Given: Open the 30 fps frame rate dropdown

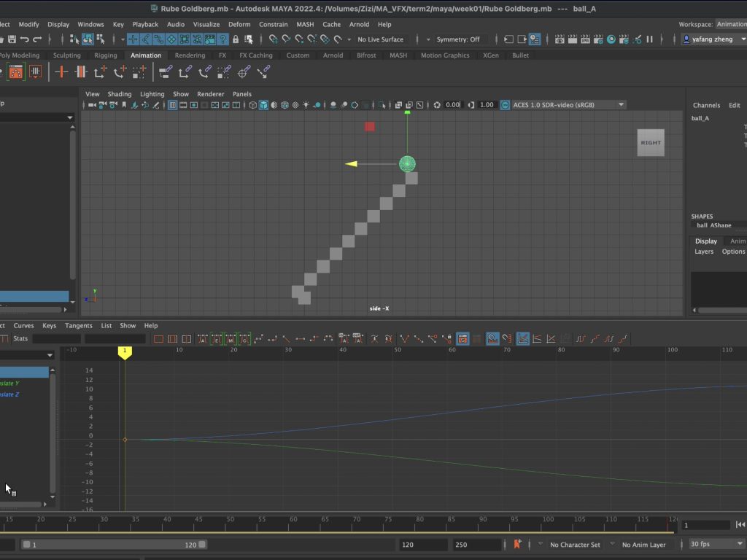Looking at the screenshot, I should (x=710, y=544).
